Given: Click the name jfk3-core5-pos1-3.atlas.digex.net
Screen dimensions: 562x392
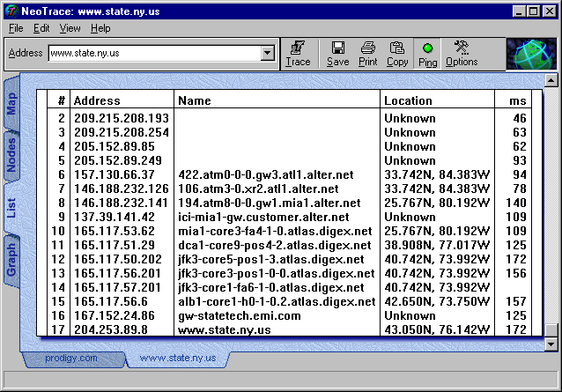Looking at the screenshot, I should click(271, 259).
